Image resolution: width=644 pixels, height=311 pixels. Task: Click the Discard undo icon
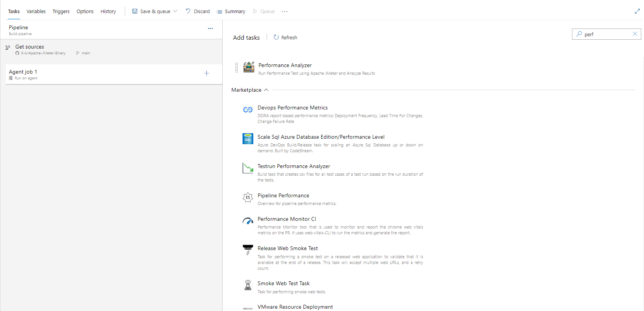point(188,11)
